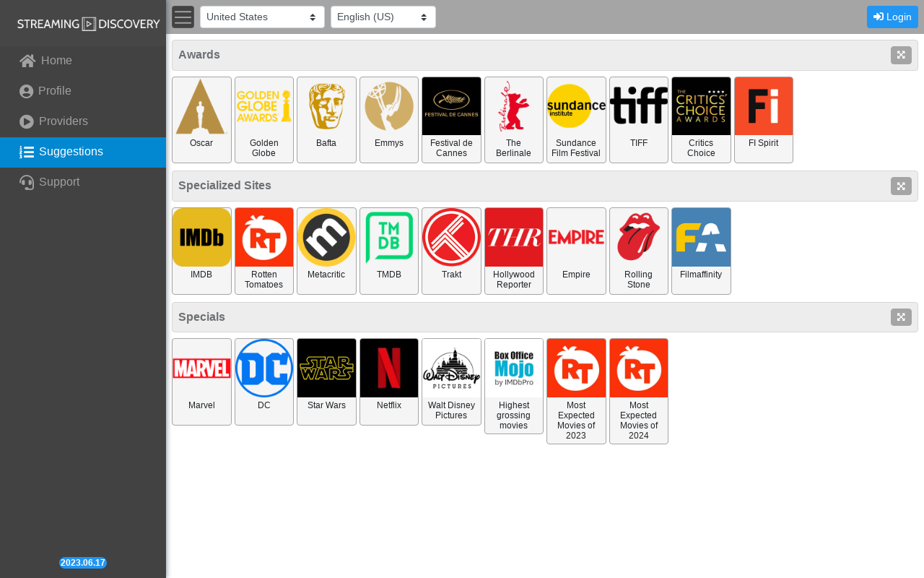Go to Home in sidebar

[83, 61]
